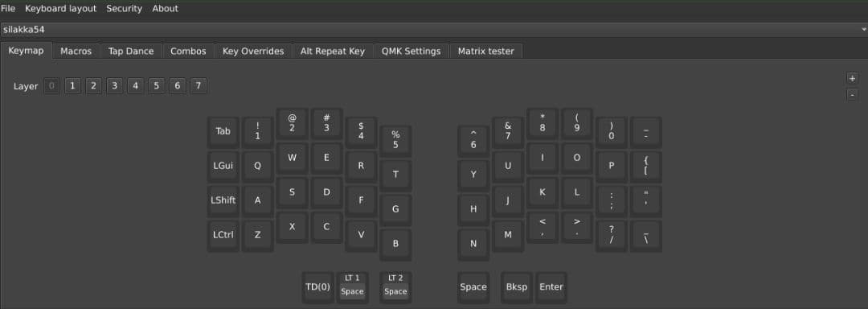Select layer 5 button
Screen dimensions: 868x309
point(157,86)
